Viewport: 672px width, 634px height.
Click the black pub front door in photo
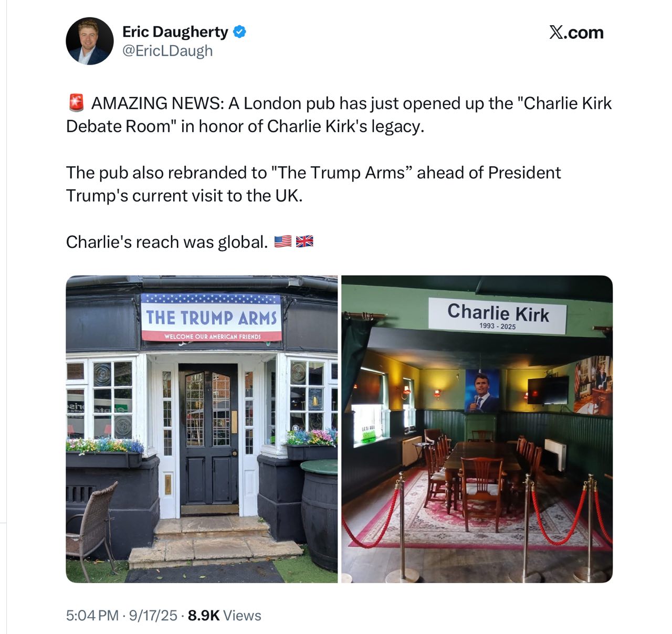[209, 435]
